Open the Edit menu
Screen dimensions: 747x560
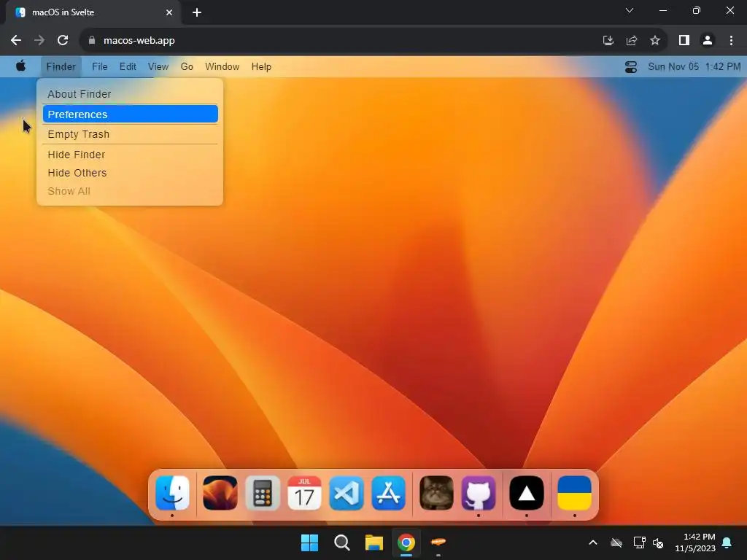[128, 66]
